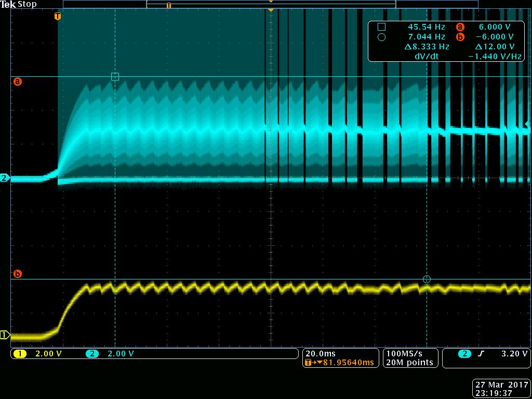Select cursor b label on left edge
532x399 pixels.
(x=17, y=273)
